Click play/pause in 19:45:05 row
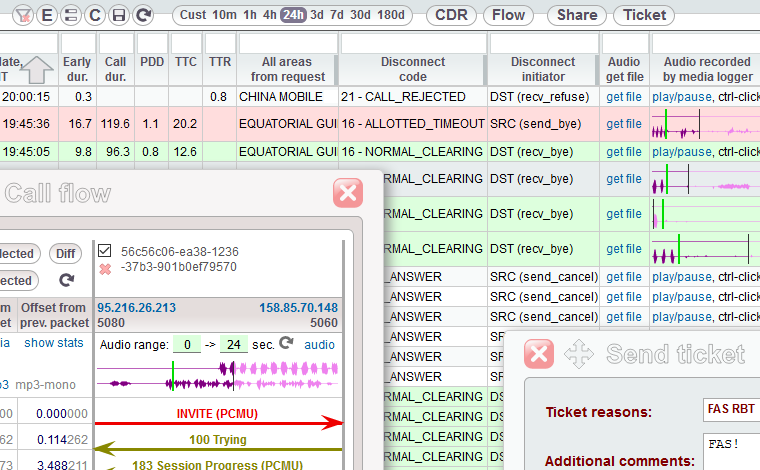 pyautogui.click(x=682, y=152)
